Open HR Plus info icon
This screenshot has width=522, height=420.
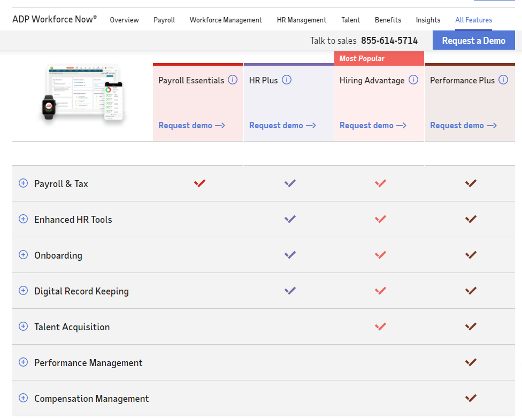287,80
